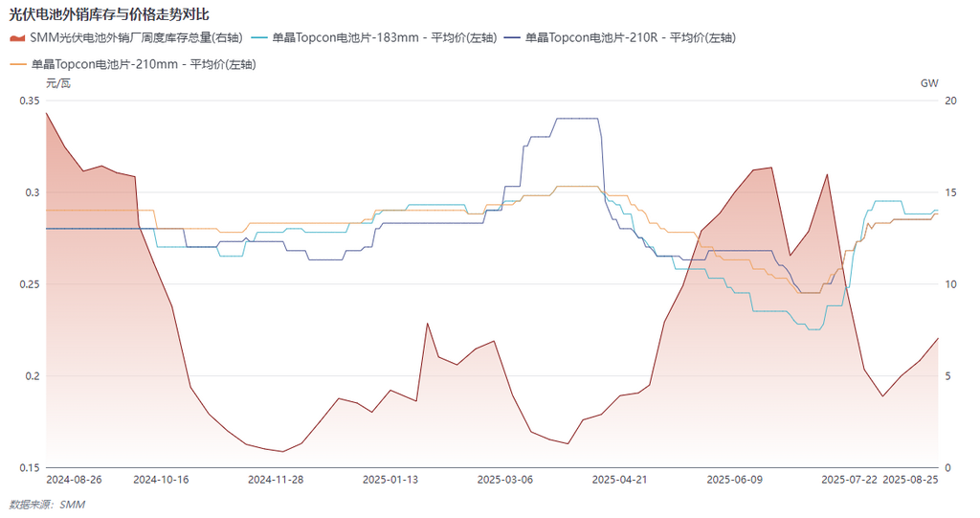Click the red SMM inventory legend icon

coord(17,38)
